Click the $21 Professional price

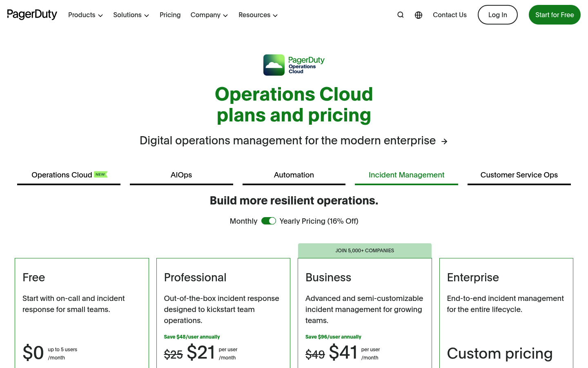[x=201, y=352]
